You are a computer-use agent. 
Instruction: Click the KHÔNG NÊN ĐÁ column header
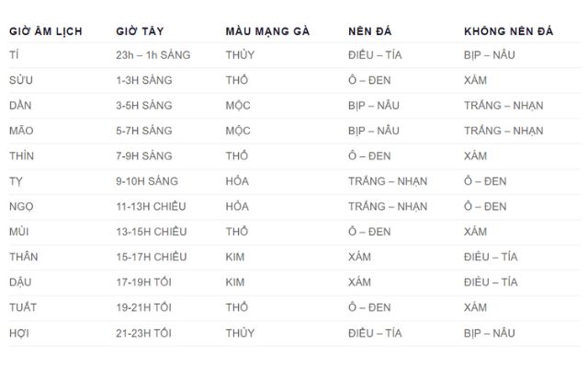tap(508, 31)
